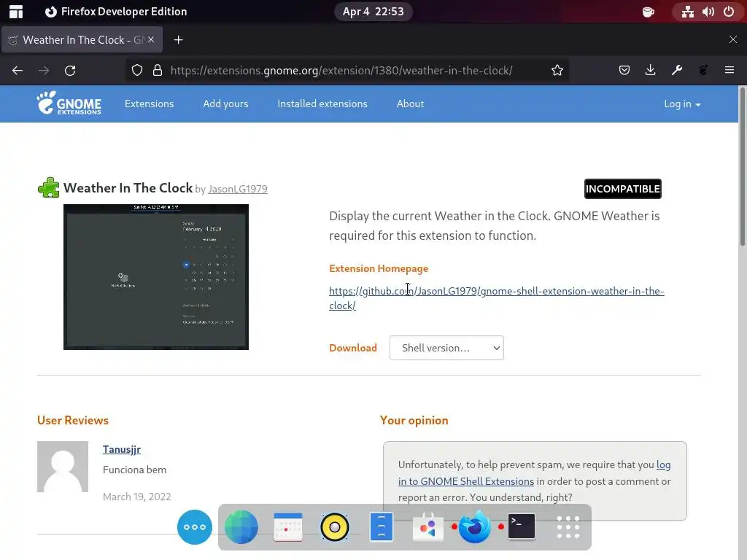This screenshot has width=747, height=560.
Task: Open the network status tray icon
Action: point(687,12)
